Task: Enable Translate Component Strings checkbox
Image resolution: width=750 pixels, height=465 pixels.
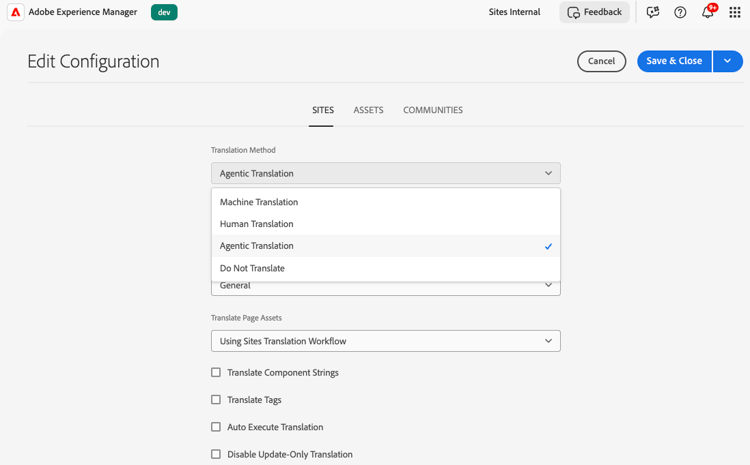Action: [x=216, y=372]
